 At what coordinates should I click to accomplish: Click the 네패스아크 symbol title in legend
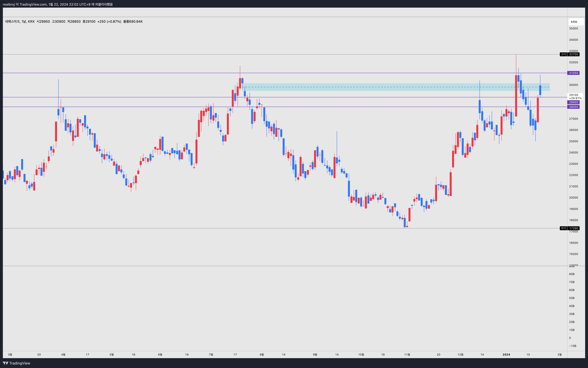12,21
